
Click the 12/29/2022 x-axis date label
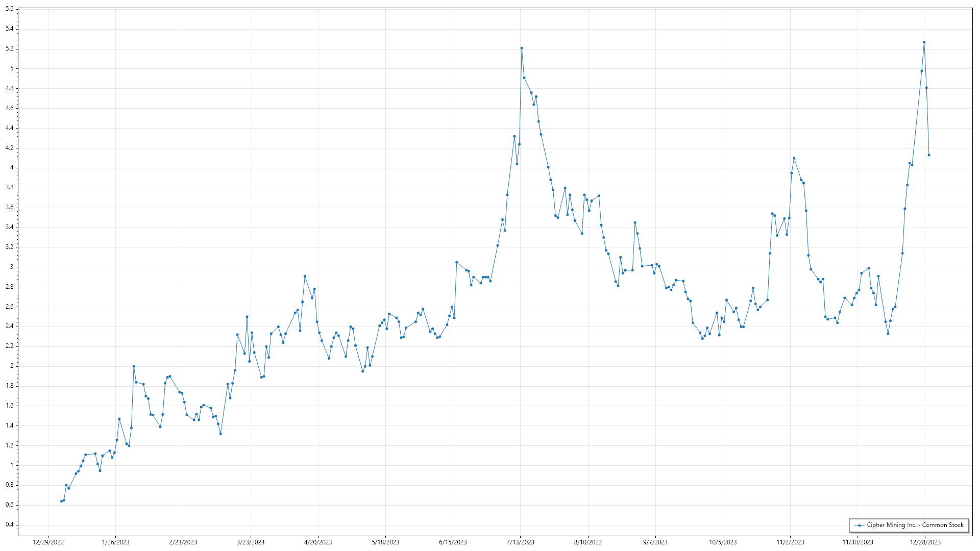[48, 542]
